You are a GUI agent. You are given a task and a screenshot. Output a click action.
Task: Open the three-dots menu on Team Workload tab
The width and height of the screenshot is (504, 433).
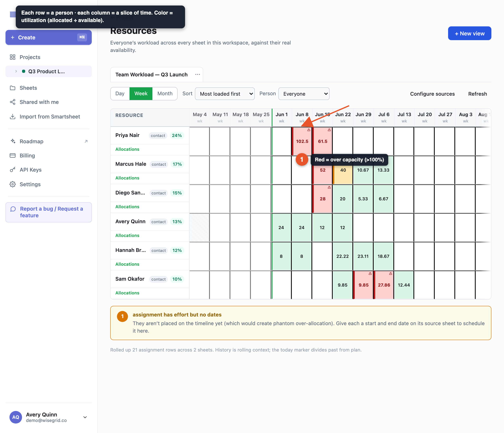197,74
